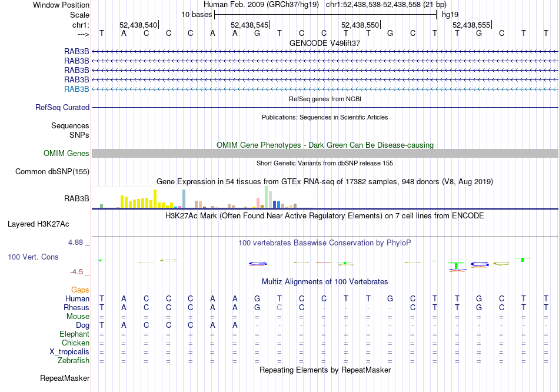Click the tallest yellow bar in GTEx chart
The width and height of the screenshot is (559, 392).
pyautogui.click(x=155, y=199)
